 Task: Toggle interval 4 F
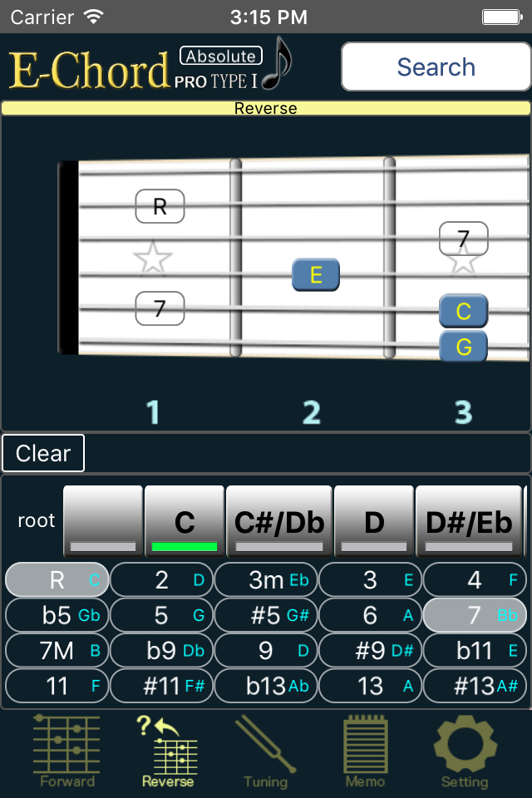tap(475, 579)
